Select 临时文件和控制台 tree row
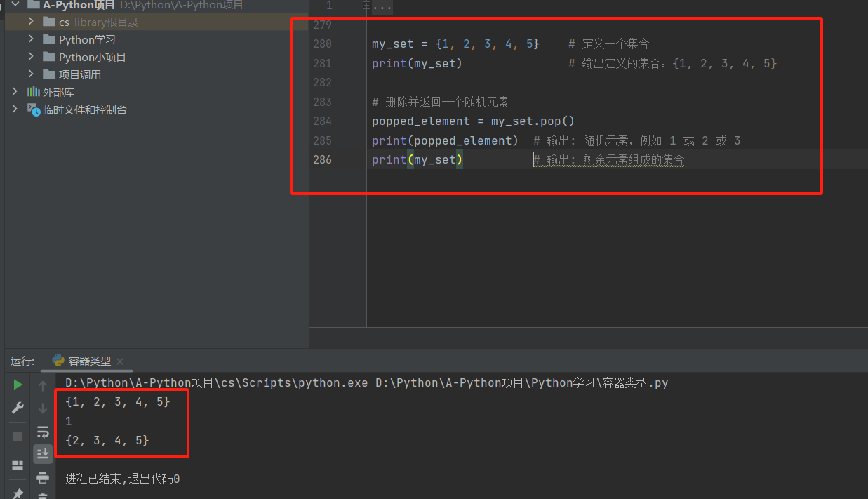 (156, 109)
